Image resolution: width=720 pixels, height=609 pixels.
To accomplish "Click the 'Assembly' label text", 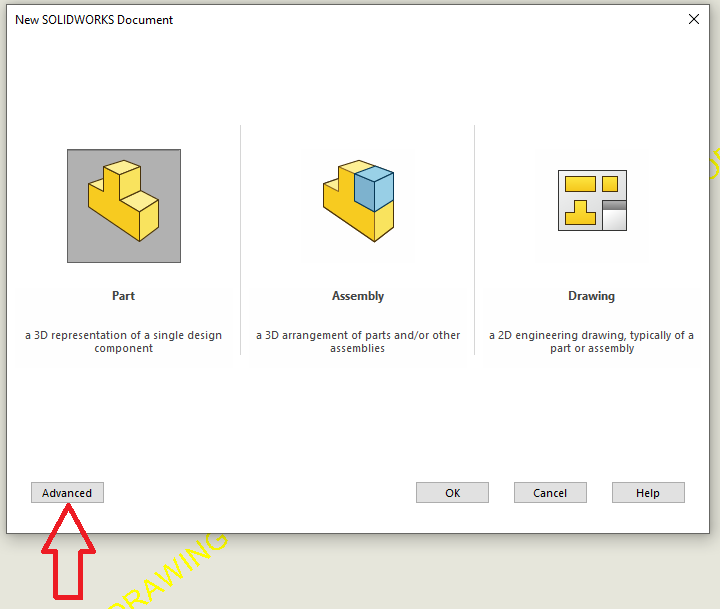I will tap(358, 296).
